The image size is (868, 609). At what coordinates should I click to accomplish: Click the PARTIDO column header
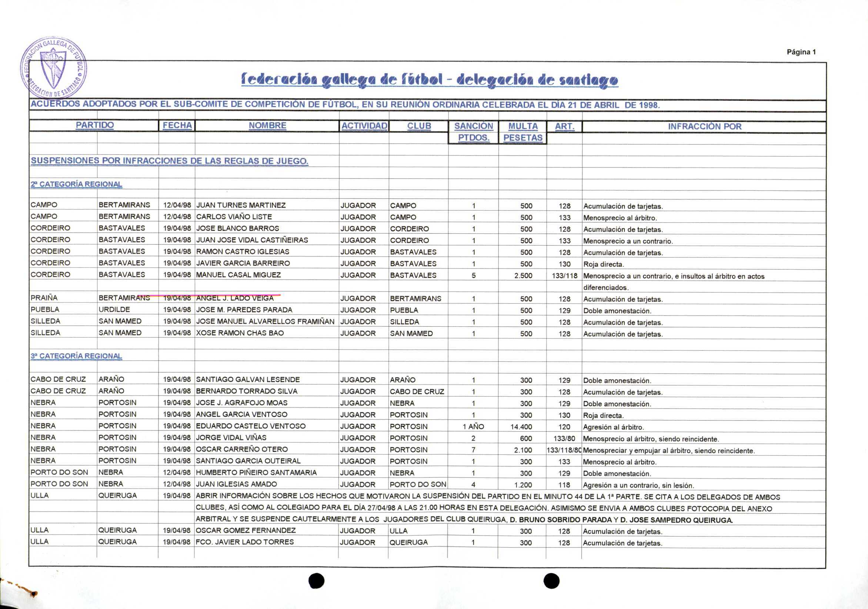coord(94,125)
